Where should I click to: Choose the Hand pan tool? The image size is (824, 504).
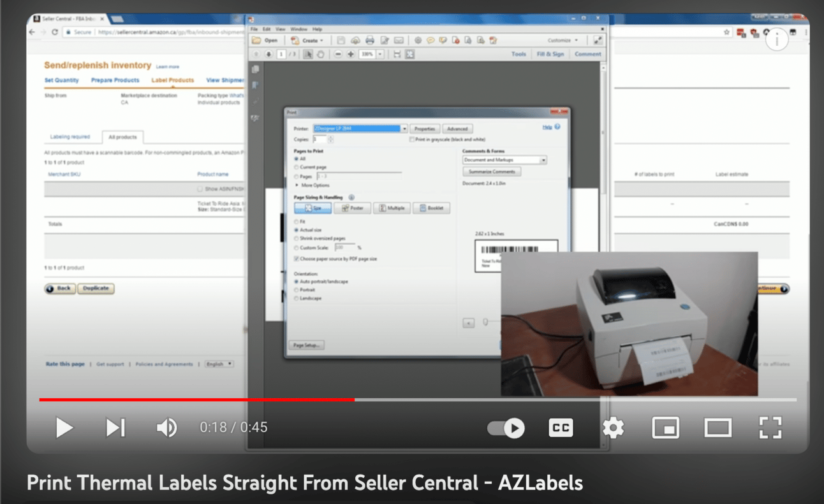coord(321,54)
